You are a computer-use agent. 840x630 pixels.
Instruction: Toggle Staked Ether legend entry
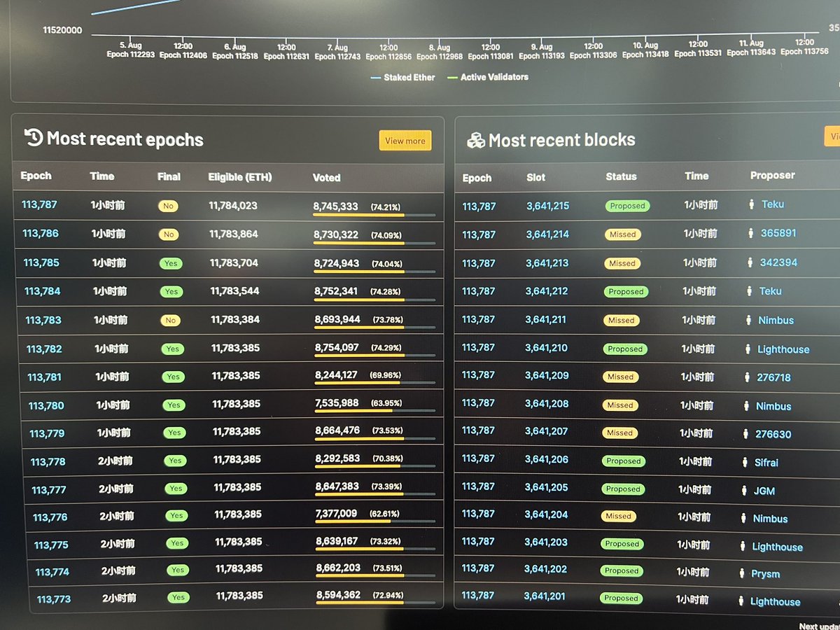(x=402, y=77)
